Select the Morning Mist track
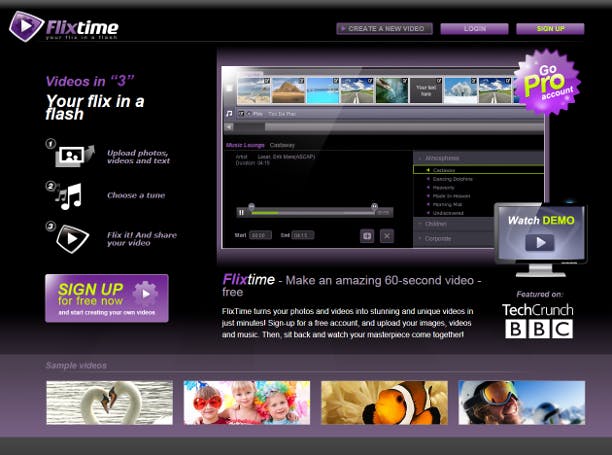This screenshot has height=455, width=612. coord(447,204)
